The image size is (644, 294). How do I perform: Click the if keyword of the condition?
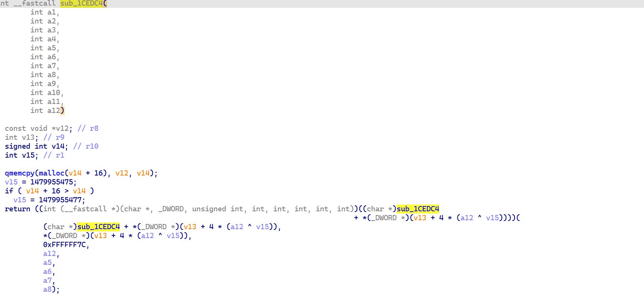pos(9,191)
